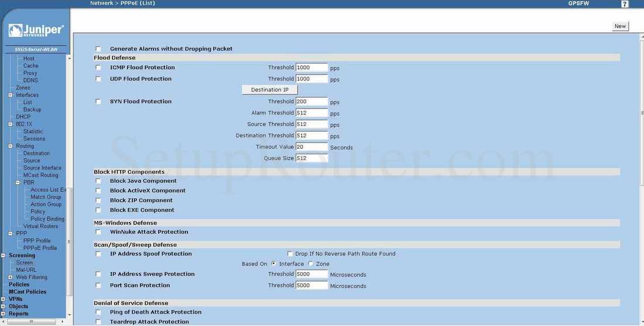Viewport: 644px width, 326px height.
Task: Enable Ping of Death Attack Protection
Action: (x=98, y=312)
